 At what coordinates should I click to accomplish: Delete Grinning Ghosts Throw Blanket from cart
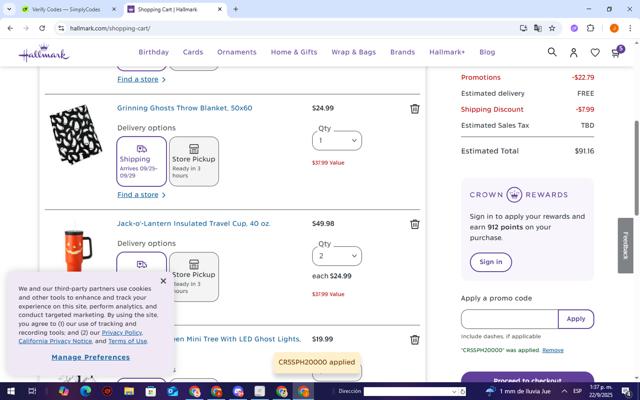[x=415, y=109]
